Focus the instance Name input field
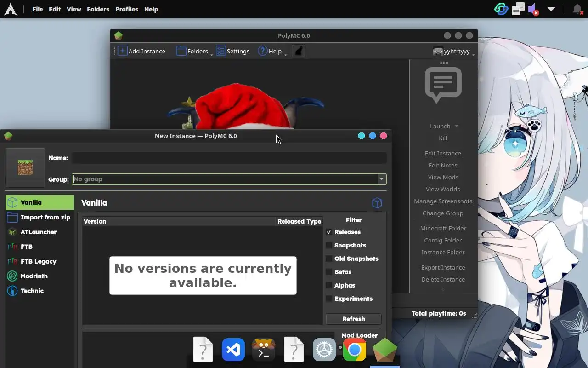Image resolution: width=588 pixels, height=368 pixels. click(x=229, y=158)
